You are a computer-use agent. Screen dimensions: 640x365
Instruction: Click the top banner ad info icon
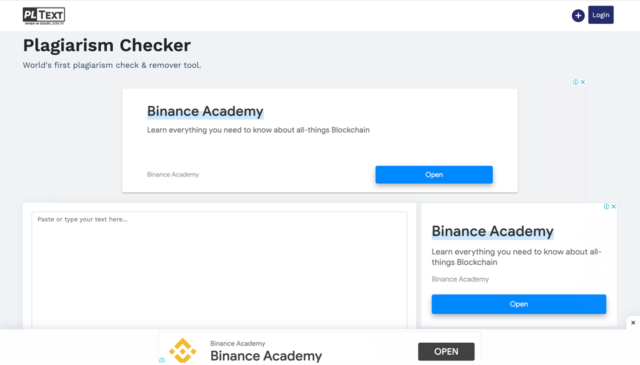pos(575,82)
